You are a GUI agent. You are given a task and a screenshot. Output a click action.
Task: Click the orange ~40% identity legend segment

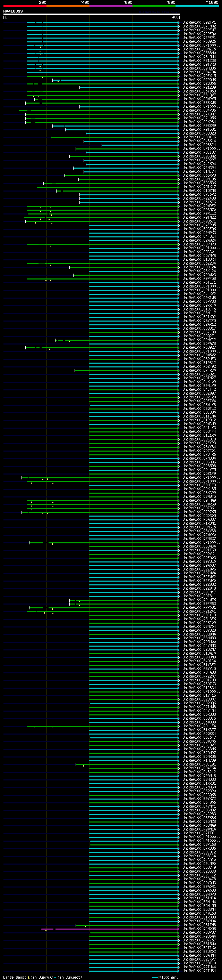pos(68,6)
